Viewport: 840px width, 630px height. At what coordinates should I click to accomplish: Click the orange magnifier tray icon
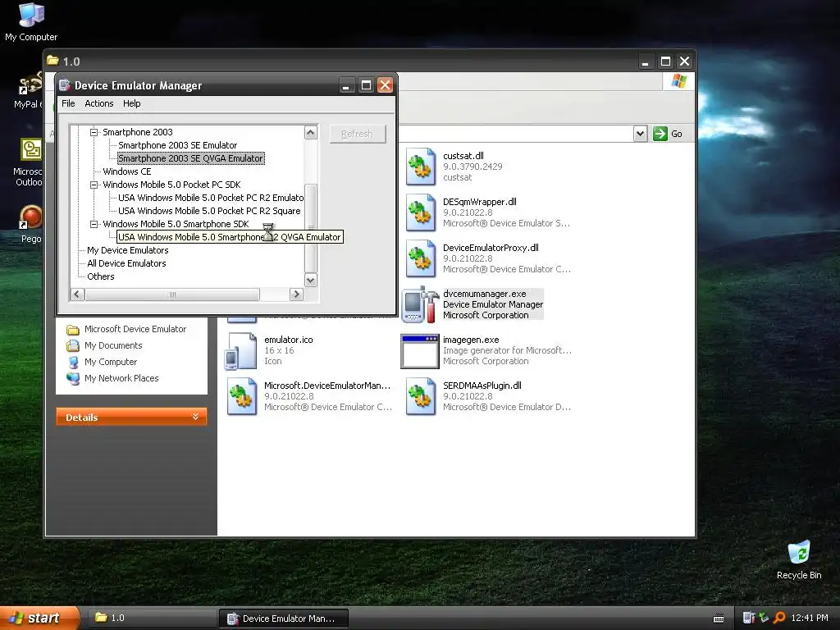779,618
